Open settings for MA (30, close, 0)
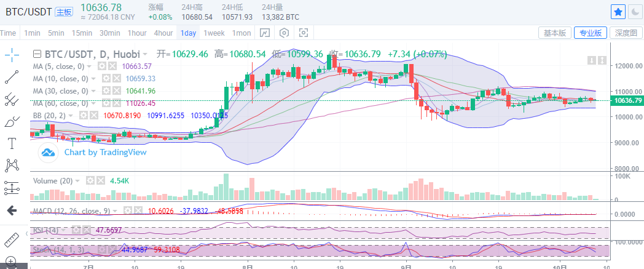 pos(106,91)
